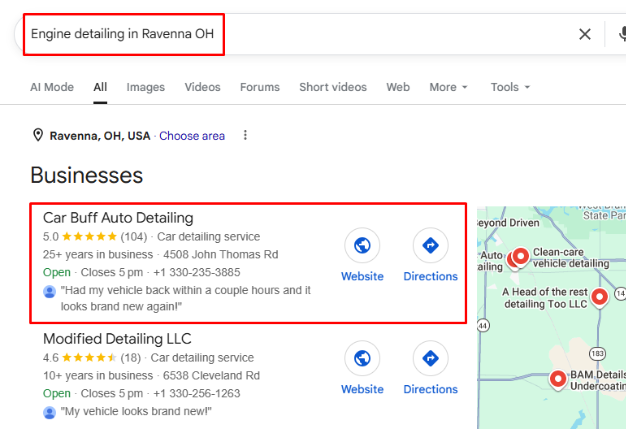Screen dimensions: 626x429
Task: Click the 25+ years in business text
Action: coord(98,255)
